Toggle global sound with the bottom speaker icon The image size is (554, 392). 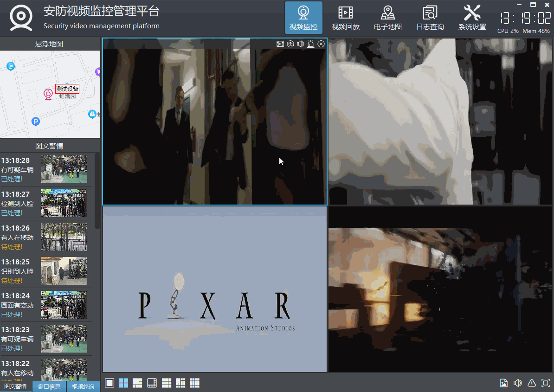[x=518, y=383]
